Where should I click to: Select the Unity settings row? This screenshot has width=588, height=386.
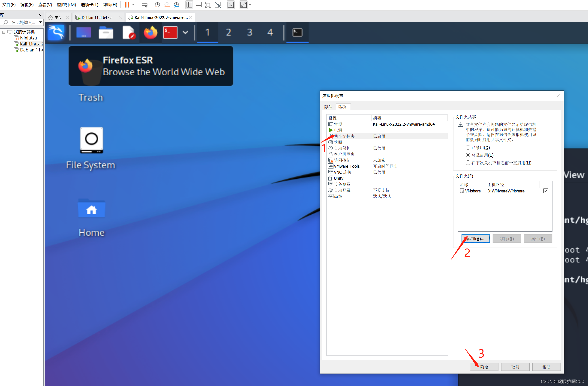click(x=387, y=178)
